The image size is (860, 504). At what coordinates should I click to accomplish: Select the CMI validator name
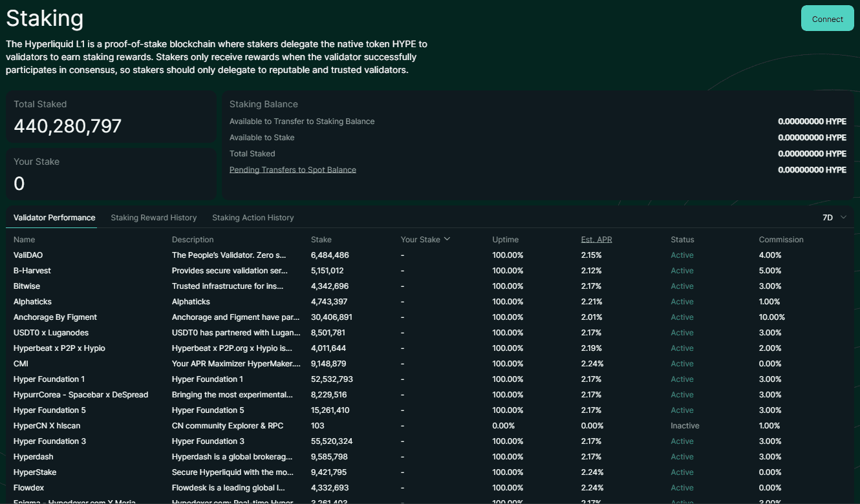click(x=21, y=364)
